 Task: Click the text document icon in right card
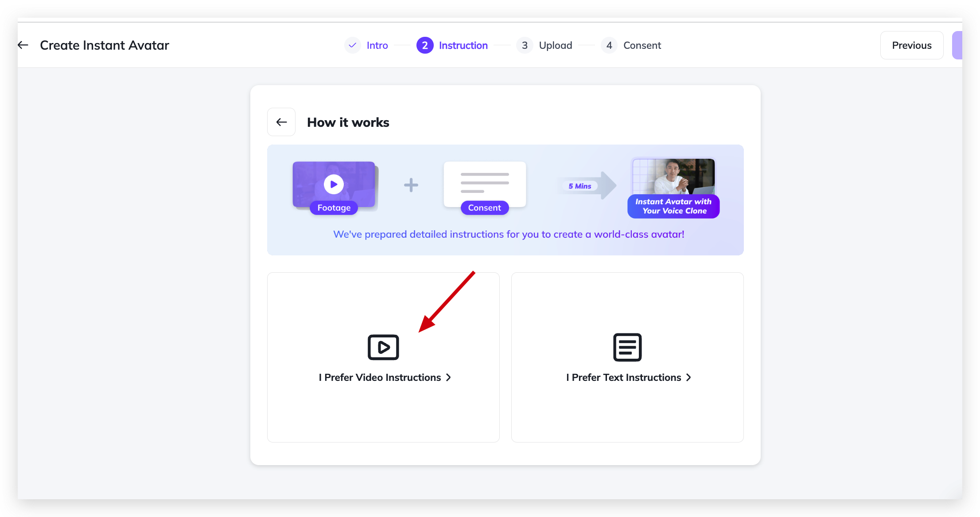[x=627, y=347]
